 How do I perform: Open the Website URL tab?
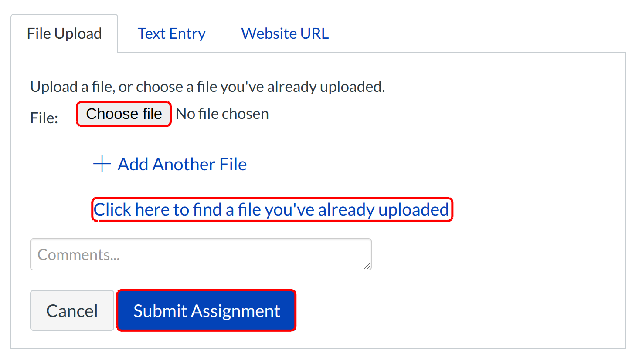285,34
